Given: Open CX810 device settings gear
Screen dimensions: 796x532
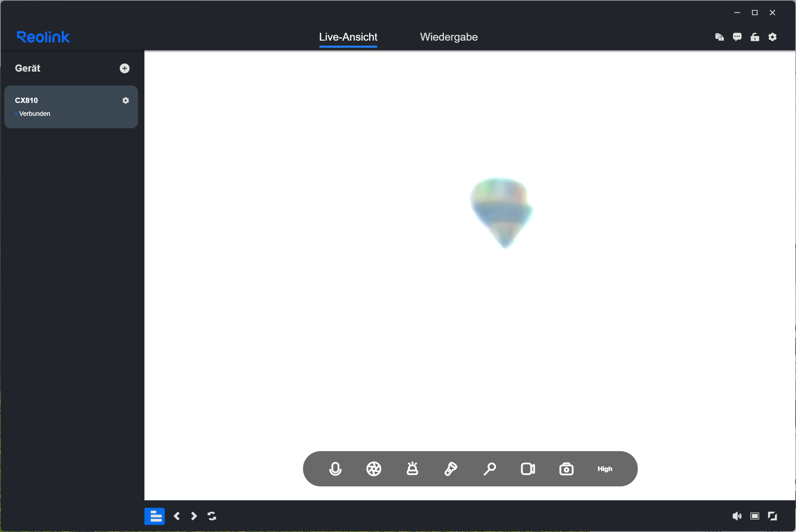Looking at the screenshot, I should point(126,100).
